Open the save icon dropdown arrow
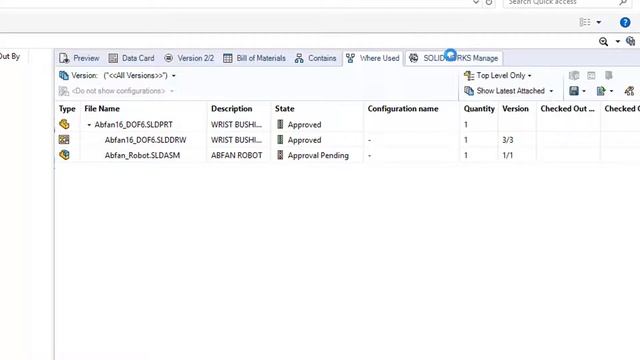This screenshot has width=640, height=360. [584, 91]
